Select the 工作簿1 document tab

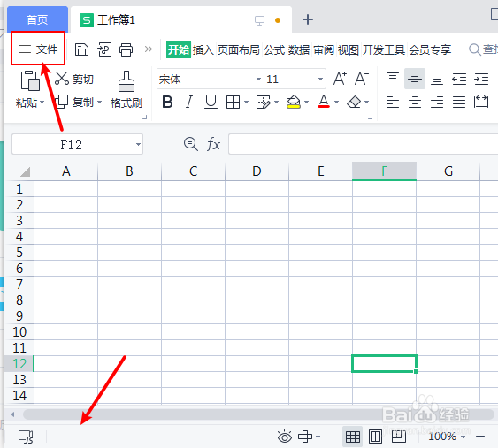pos(181,20)
